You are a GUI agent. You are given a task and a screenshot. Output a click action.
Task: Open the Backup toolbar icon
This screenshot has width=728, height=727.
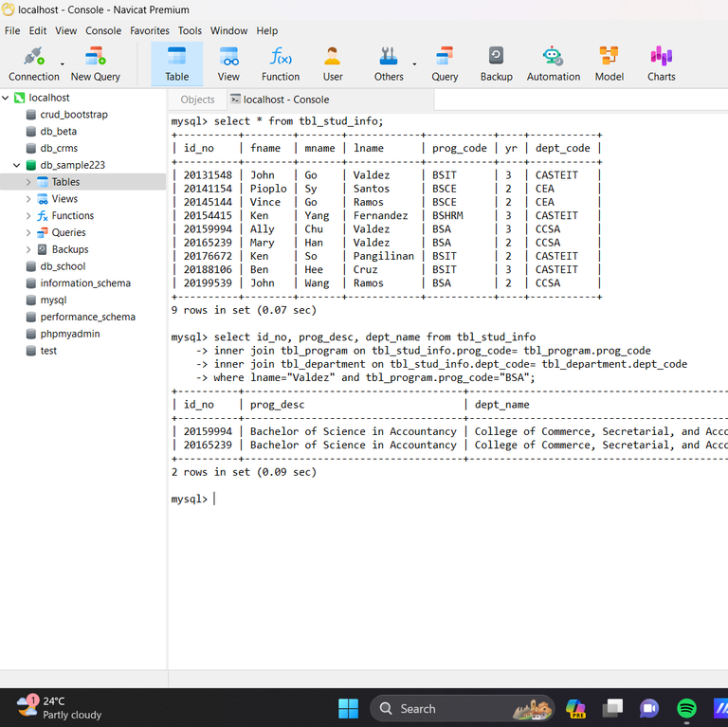point(496,64)
